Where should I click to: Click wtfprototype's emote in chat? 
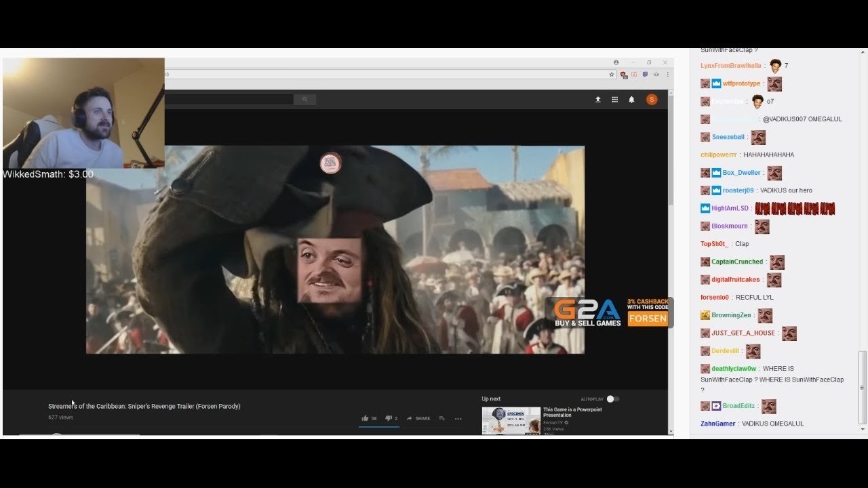pyautogui.click(x=774, y=84)
